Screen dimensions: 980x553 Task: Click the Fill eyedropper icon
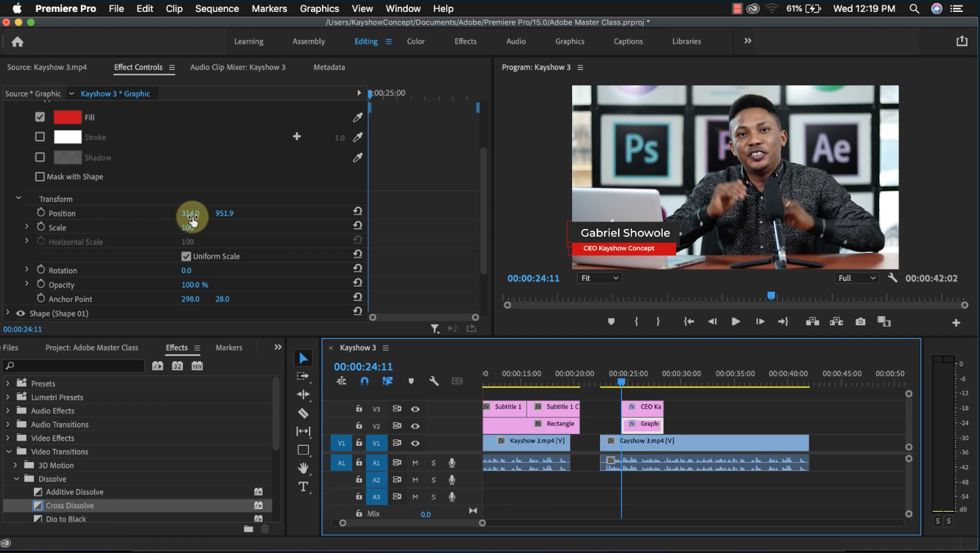pyautogui.click(x=358, y=117)
